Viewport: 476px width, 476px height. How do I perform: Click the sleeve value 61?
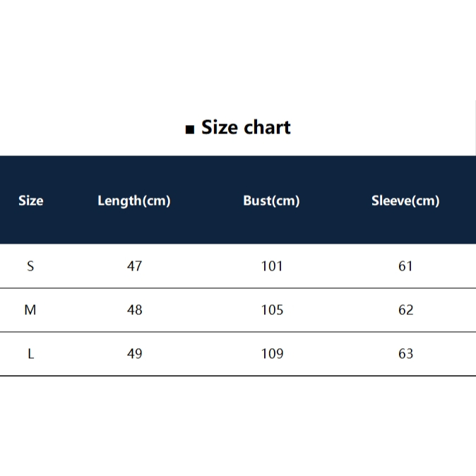[405, 266]
